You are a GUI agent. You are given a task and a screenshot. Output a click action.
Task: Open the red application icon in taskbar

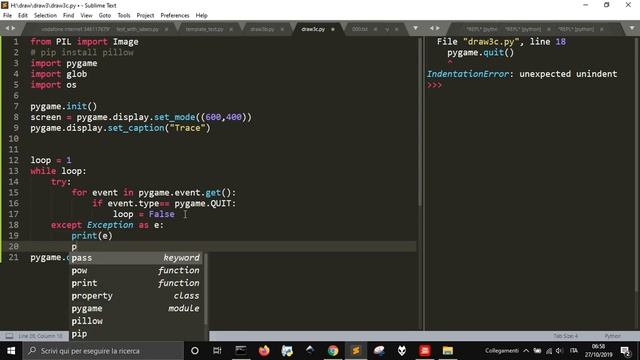pos(425,351)
